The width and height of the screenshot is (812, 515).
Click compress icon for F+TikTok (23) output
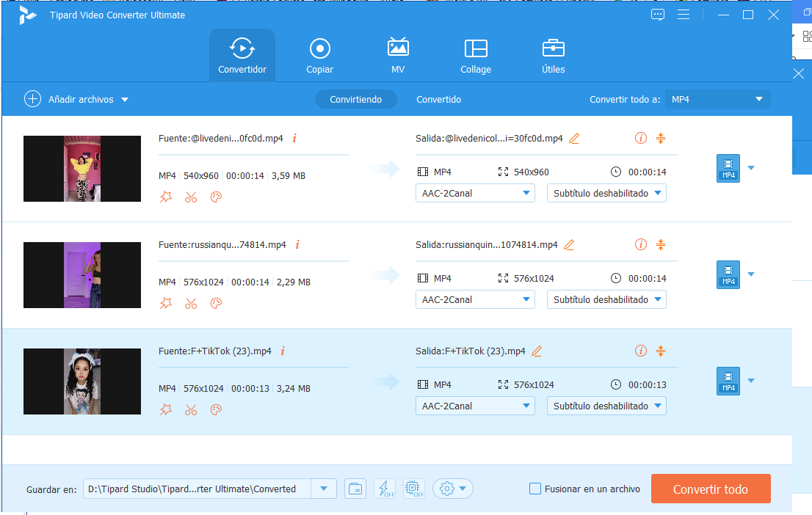pos(661,351)
